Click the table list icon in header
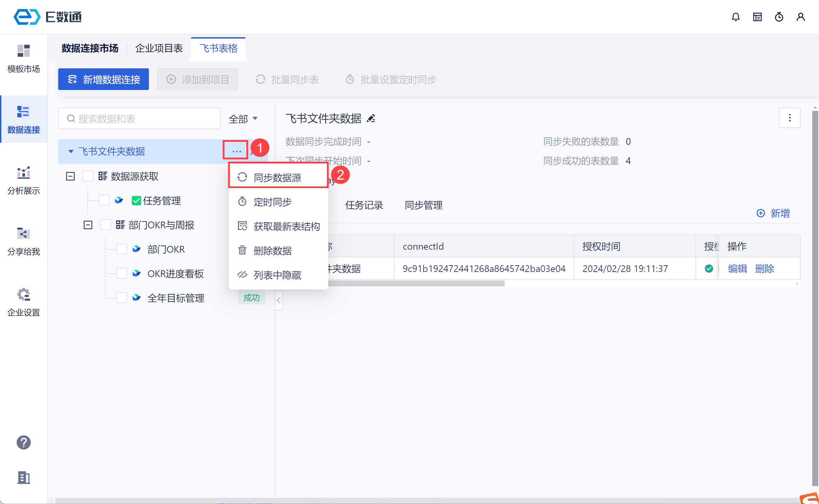Screen dimensions: 819x504 point(757,17)
